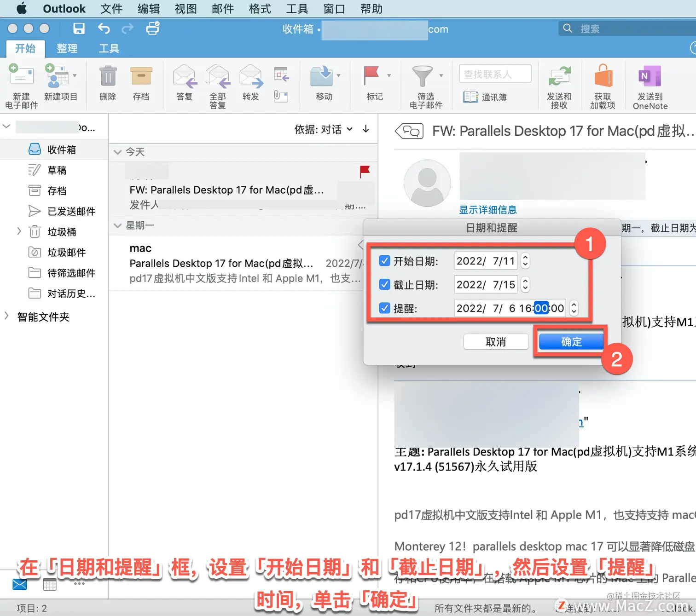
Task: Switch to the 整理 ribbon tab
Action: click(67, 48)
